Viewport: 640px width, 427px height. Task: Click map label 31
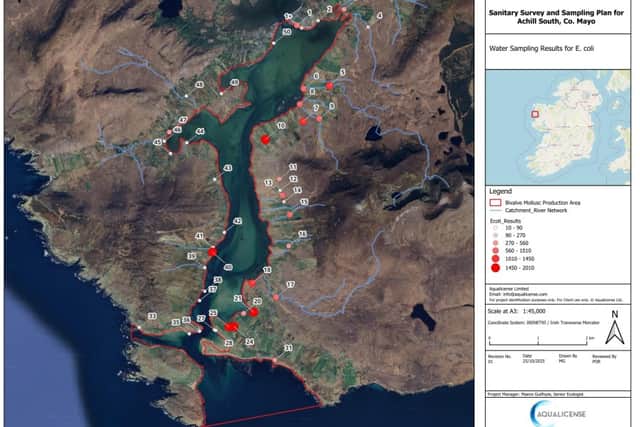tap(288, 348)
